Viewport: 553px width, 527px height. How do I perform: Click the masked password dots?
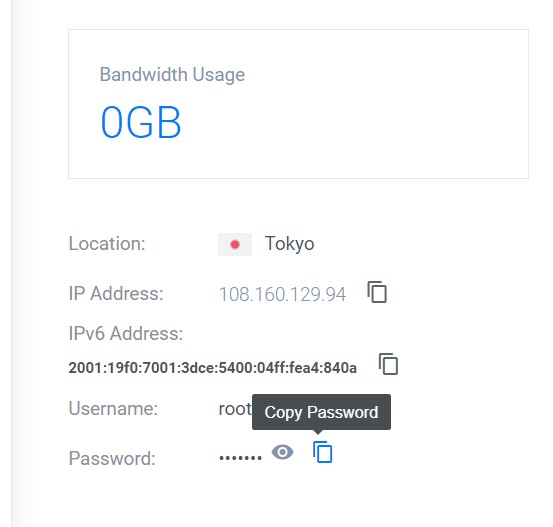(x=241, y=458)
